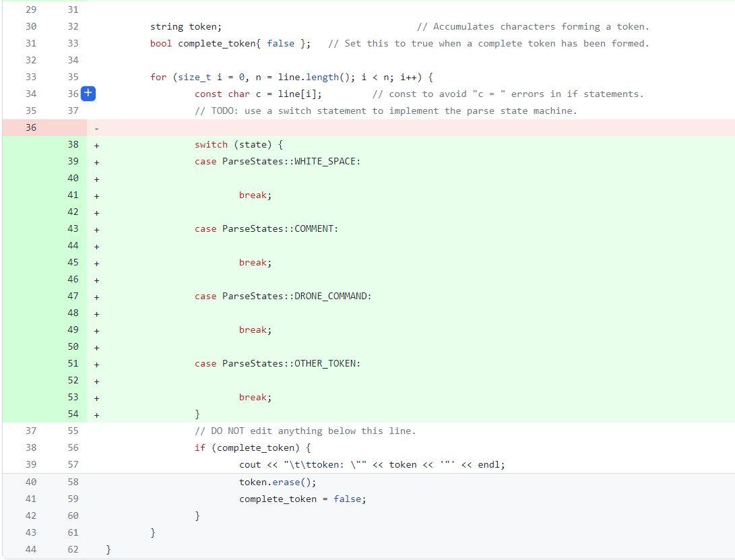
Task: Click the added 'switch (state) {' line
Action: (238, 144)
